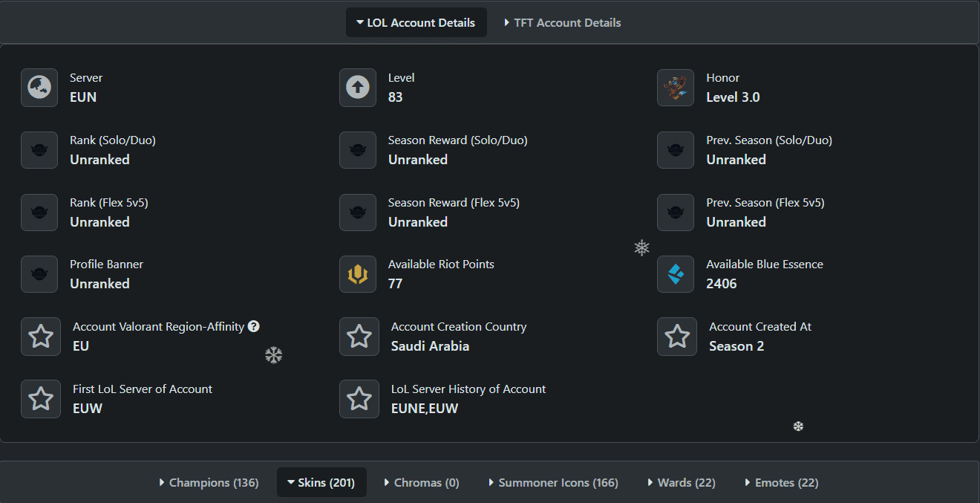980x503 pixels.
Task: Switch to Summoner Icons (166) tab
Action: tap(553, 482)
